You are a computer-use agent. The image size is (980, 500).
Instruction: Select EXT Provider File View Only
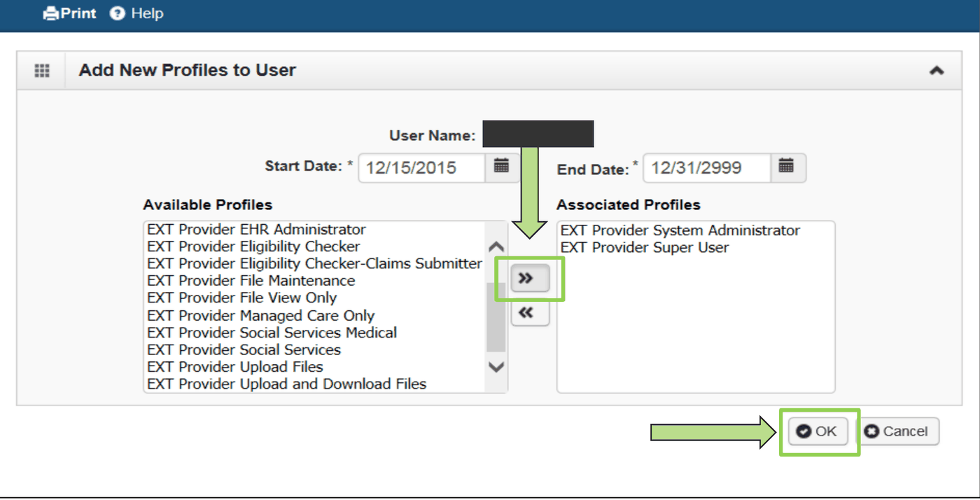tap(241, 298)
